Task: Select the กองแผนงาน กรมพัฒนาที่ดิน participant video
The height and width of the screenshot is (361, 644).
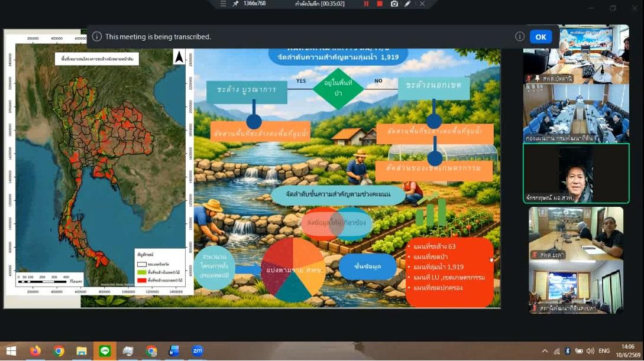Action: [x=576, y=113]
